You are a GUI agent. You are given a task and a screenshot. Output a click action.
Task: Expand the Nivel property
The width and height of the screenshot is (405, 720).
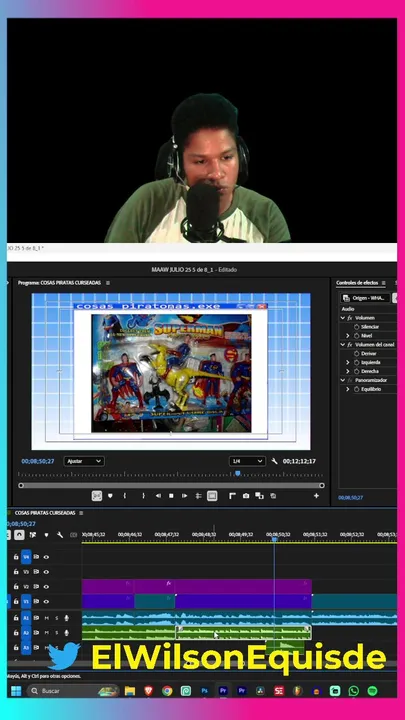point(348,336)
